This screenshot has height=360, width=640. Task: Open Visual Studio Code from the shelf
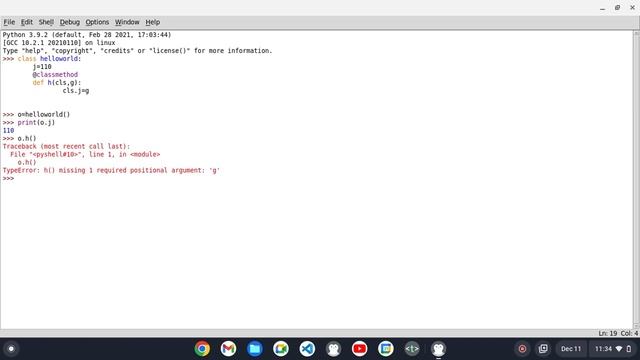pyautogui.click(x=307, y=349)
